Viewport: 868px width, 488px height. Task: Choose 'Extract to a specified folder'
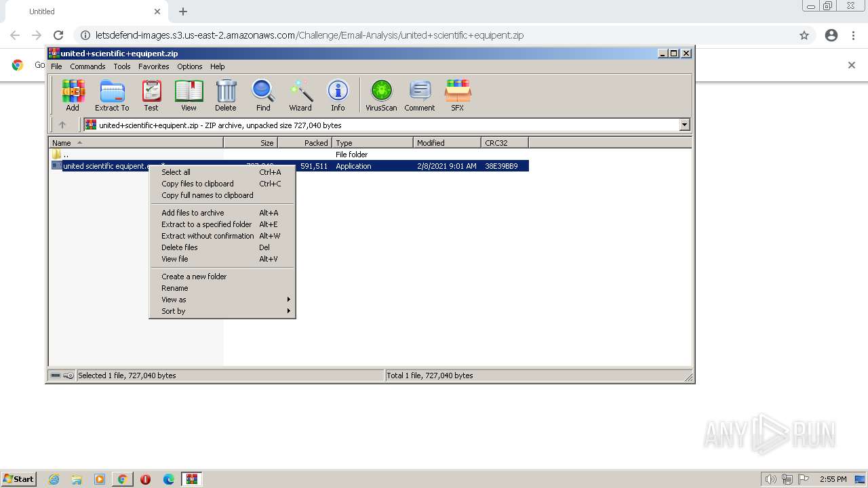click(x=222, y=224)
